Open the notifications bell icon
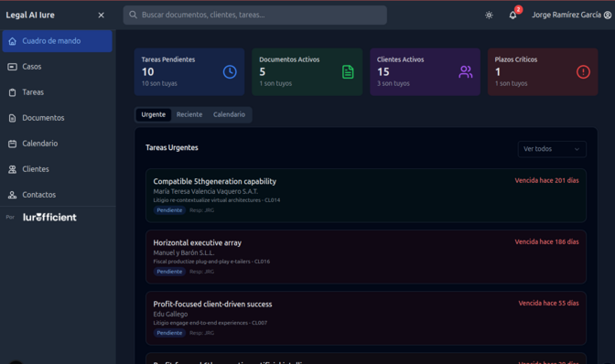Viewport: 615px width, 364px height. click(x=512, y=16)
